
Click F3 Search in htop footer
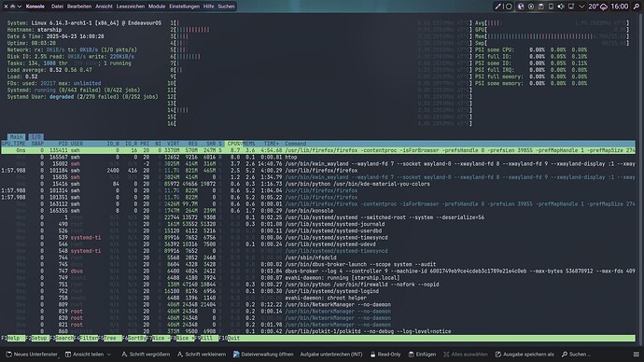click(63, 338)
